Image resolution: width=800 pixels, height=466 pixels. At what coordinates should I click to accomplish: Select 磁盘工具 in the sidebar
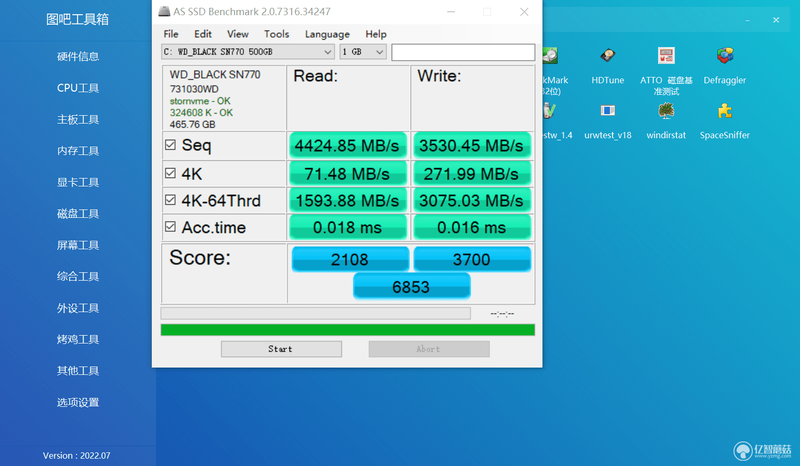(78, 213)
